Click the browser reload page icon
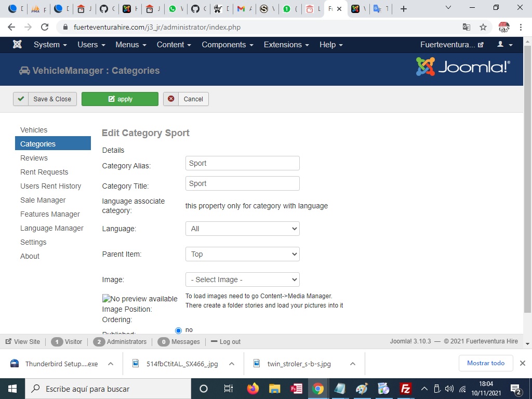Viewport: 532px width, 399px height. pyautogui.click(x=45, y=27)
